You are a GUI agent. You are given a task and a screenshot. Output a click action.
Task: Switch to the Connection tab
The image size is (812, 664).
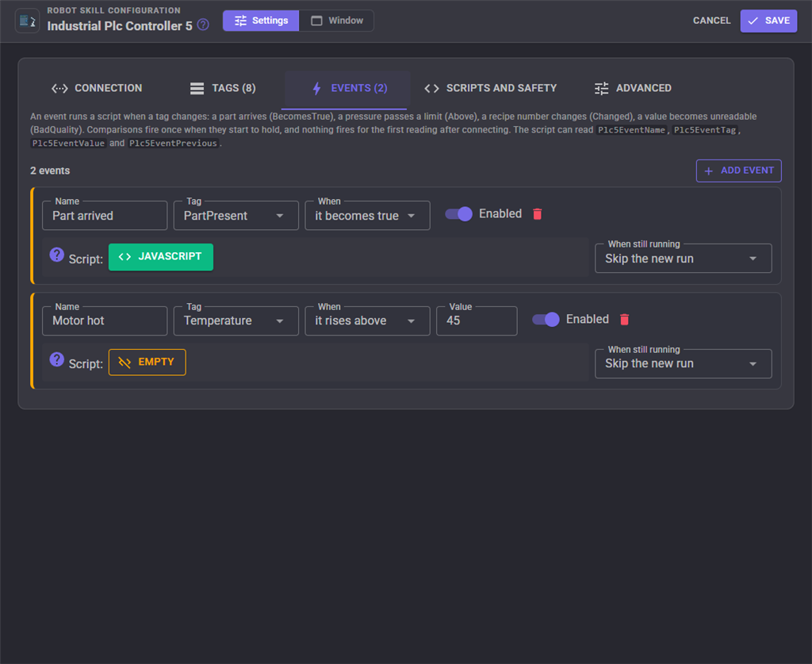(x=97, y=89)
